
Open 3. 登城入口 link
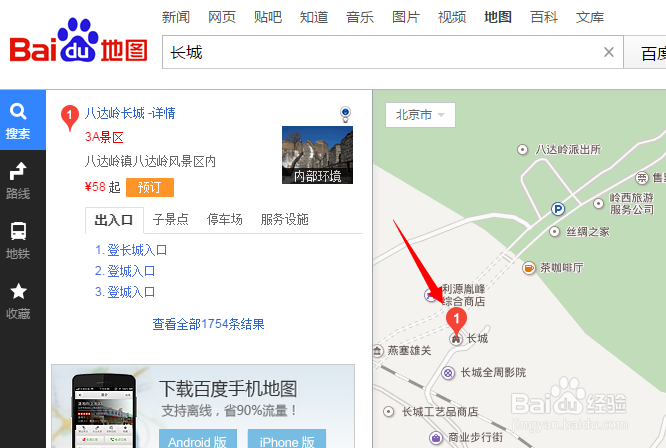click(125, 292)
